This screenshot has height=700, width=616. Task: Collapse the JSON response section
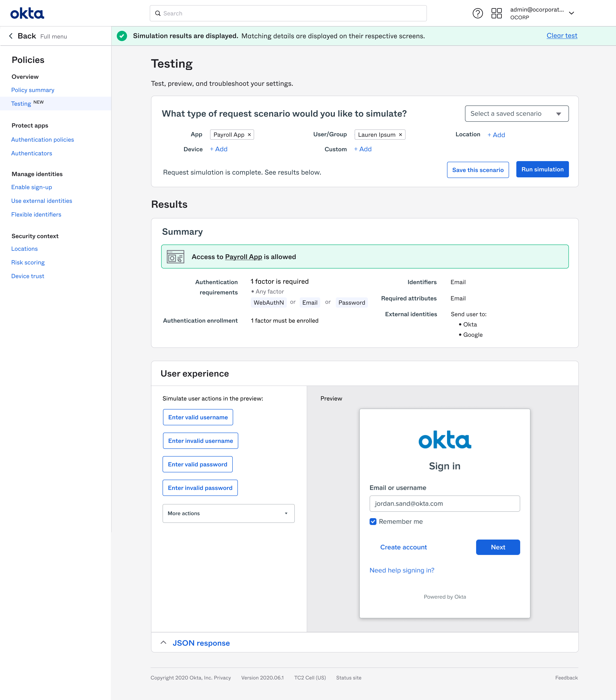pos(164,642)
